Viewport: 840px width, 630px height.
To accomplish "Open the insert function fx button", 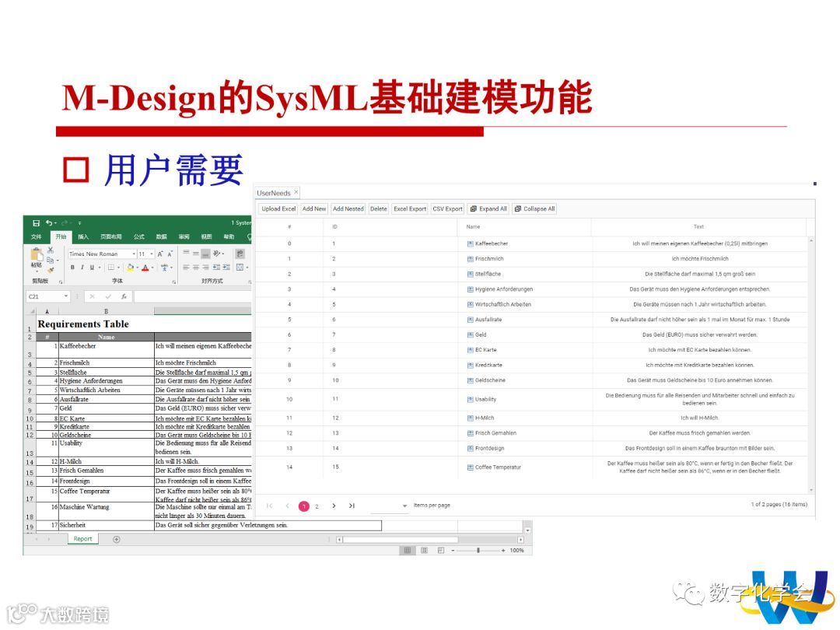I will [124, 296].
